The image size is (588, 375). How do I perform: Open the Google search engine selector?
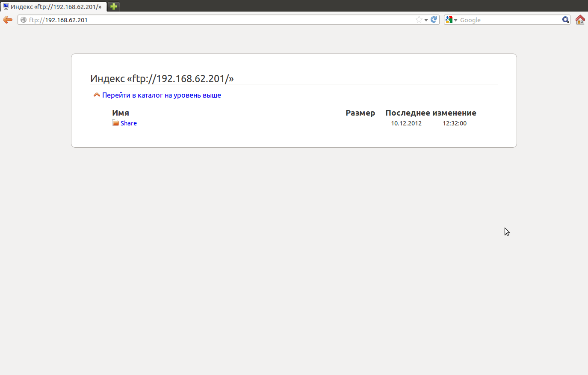pos(451,20)
